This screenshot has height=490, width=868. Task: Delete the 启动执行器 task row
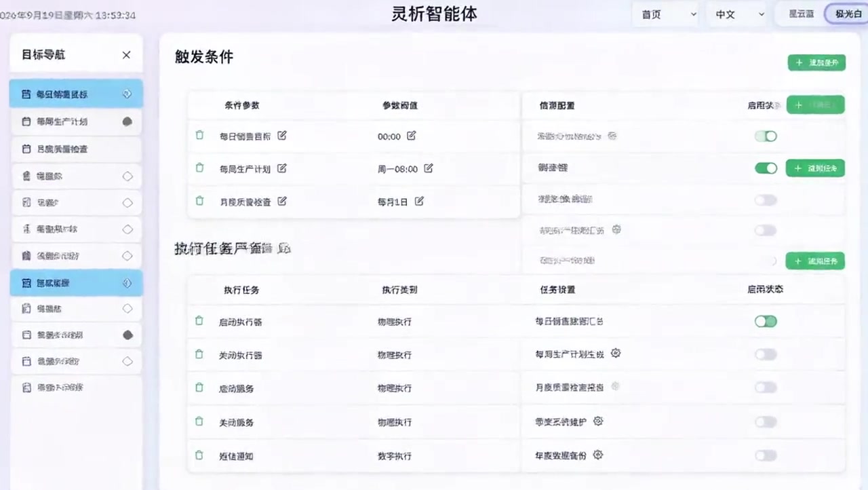tap(199, 320)
